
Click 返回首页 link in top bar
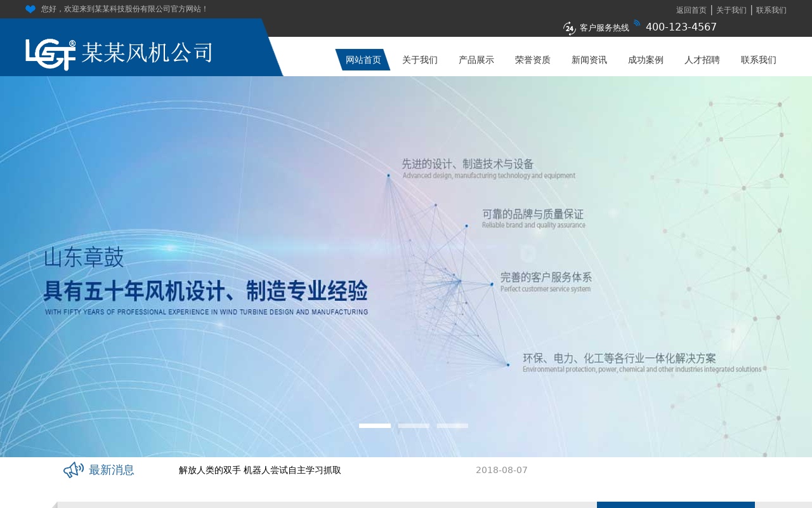point(691,10)
